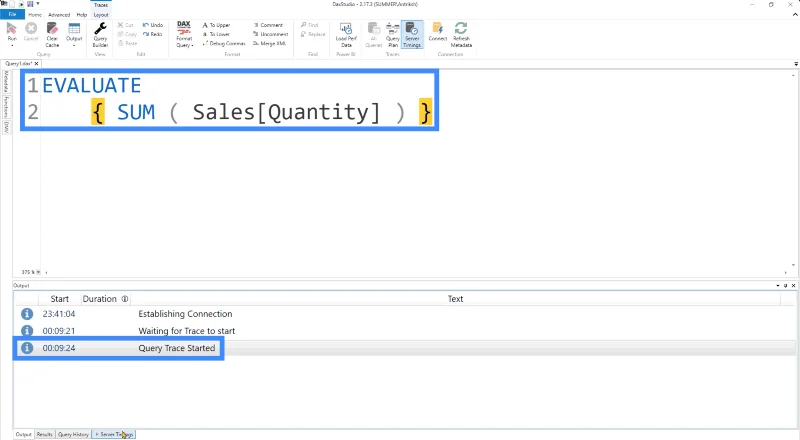The height and width of the screenshot is (440, 800).
Task: Switch to the Results bottom tab
Action: 44,434
